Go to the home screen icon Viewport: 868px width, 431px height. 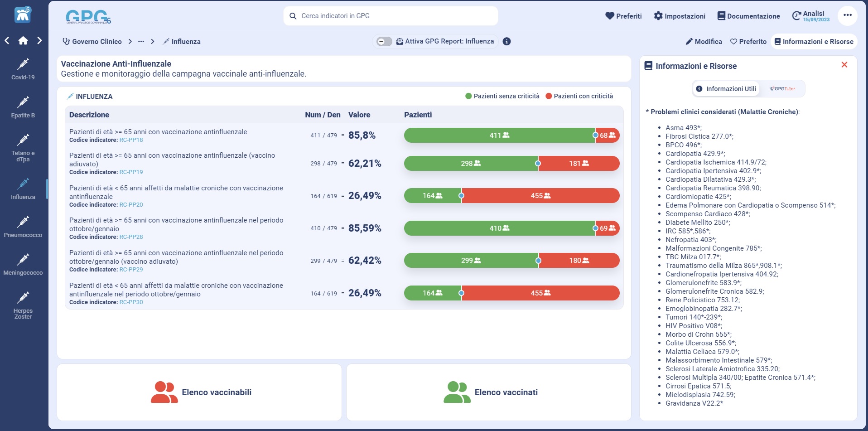(23, 41)
